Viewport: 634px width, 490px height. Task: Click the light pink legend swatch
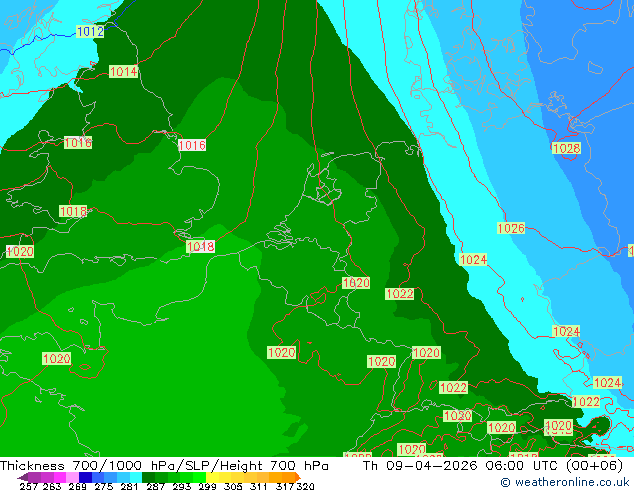(73, 477)
